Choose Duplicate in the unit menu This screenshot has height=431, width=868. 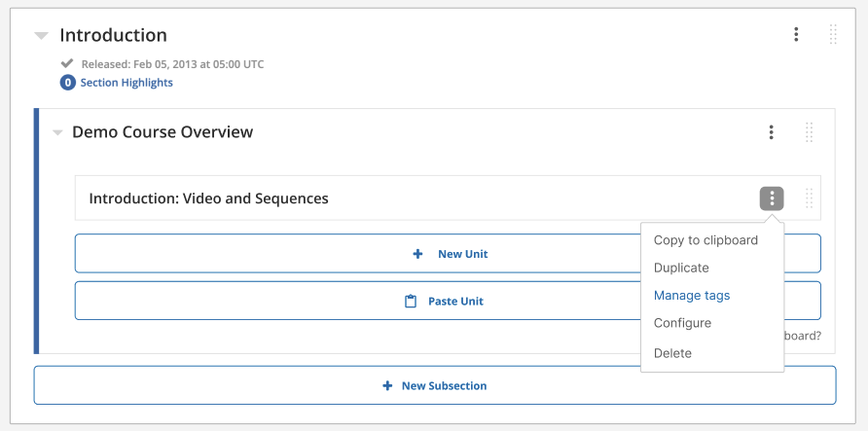[x=681, y=268]
